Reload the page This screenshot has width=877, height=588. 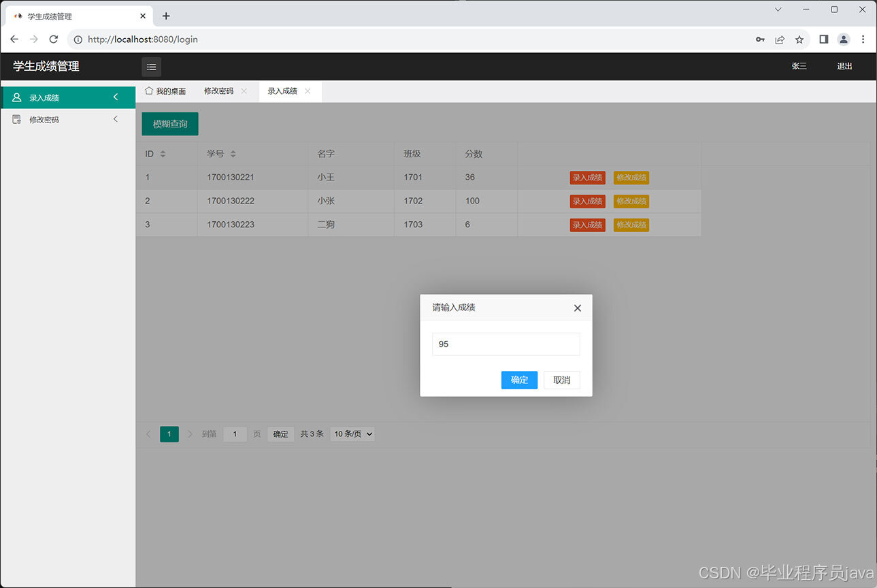pyautogui.click(x=54, y=39)
